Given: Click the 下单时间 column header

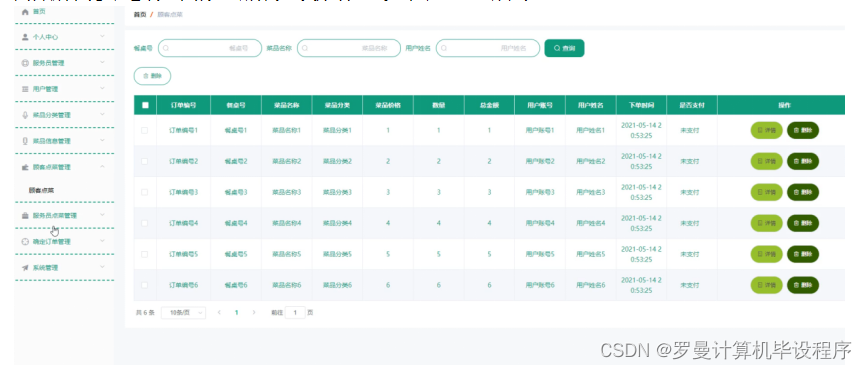Looking at the screenshot, I should click(641, 105).
